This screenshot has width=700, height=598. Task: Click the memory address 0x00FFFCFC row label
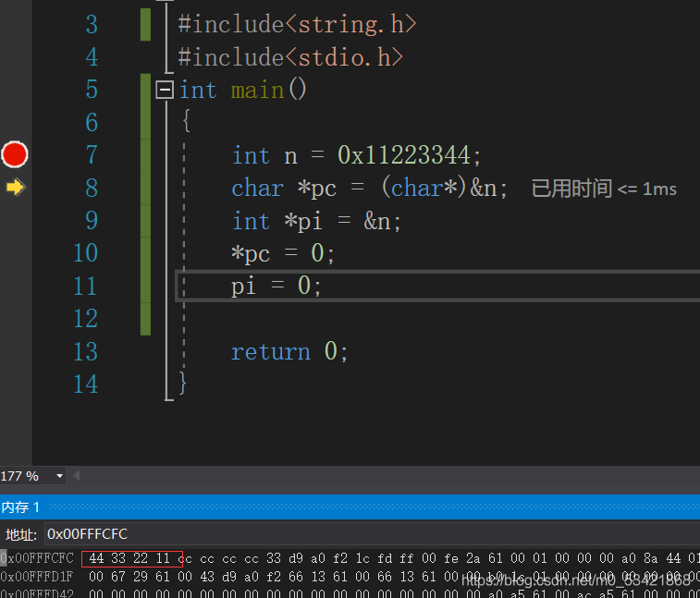38,558
